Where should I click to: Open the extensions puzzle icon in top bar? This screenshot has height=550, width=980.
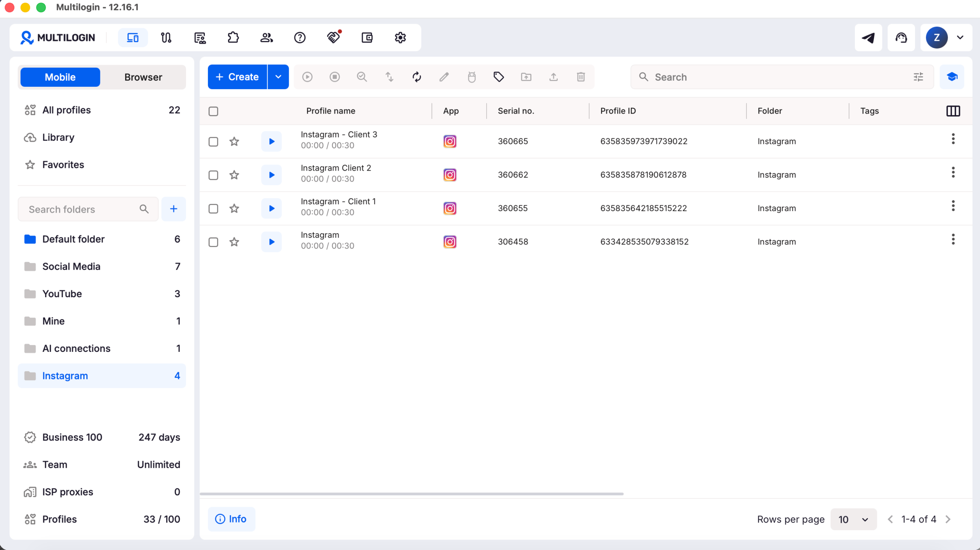pyautogui.click(x=233, y=37)
